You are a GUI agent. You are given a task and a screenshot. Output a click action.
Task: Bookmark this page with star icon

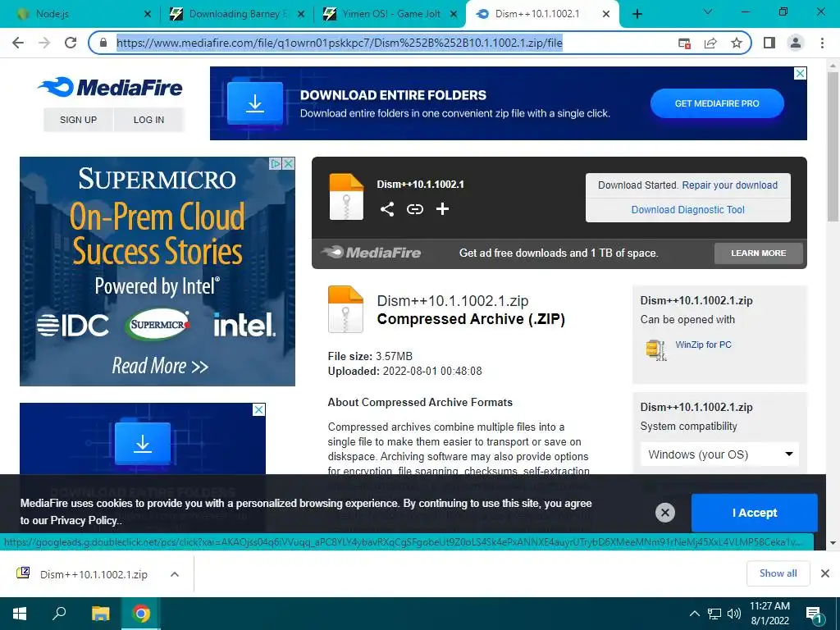tap(737, 43)
